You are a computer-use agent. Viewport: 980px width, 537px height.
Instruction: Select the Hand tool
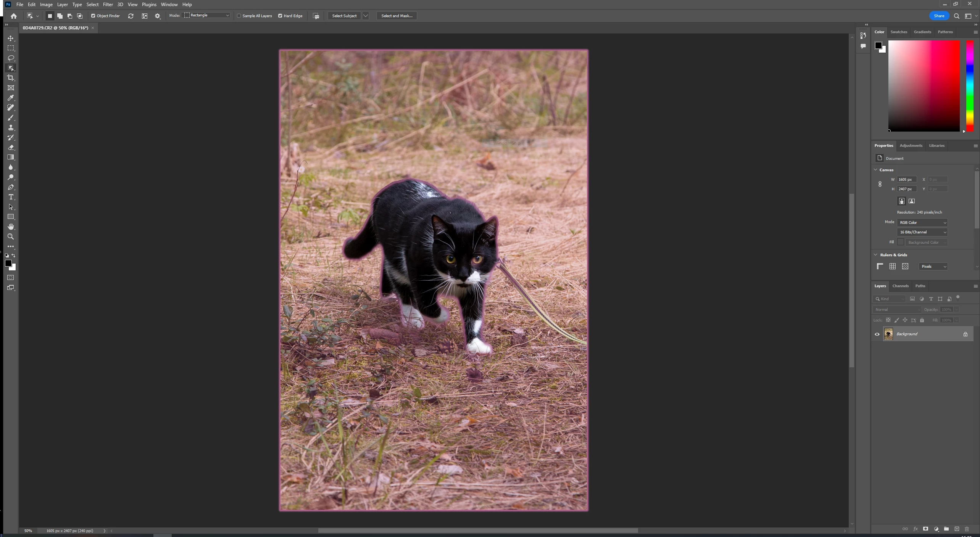pyautogui.click(x=11, y=227)
